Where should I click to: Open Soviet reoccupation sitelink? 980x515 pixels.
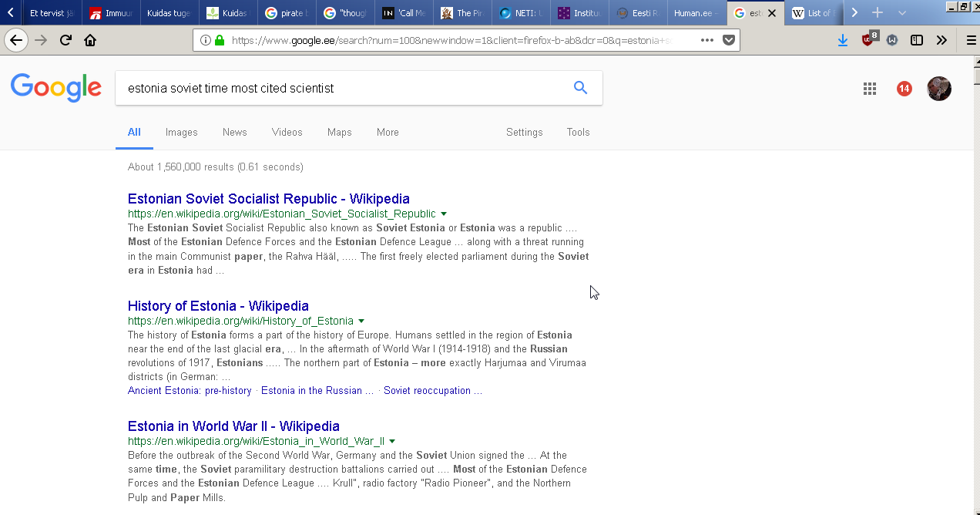tap(433, 391)
